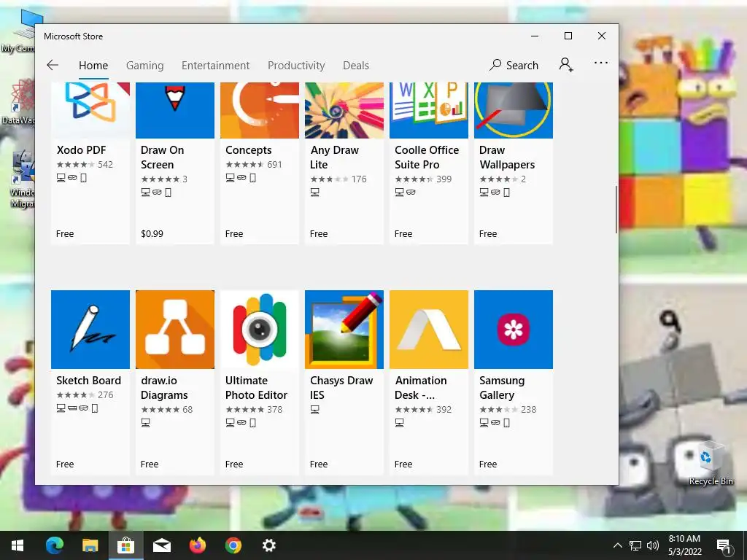Launch Firefox from the taskbar

point(197,545)
